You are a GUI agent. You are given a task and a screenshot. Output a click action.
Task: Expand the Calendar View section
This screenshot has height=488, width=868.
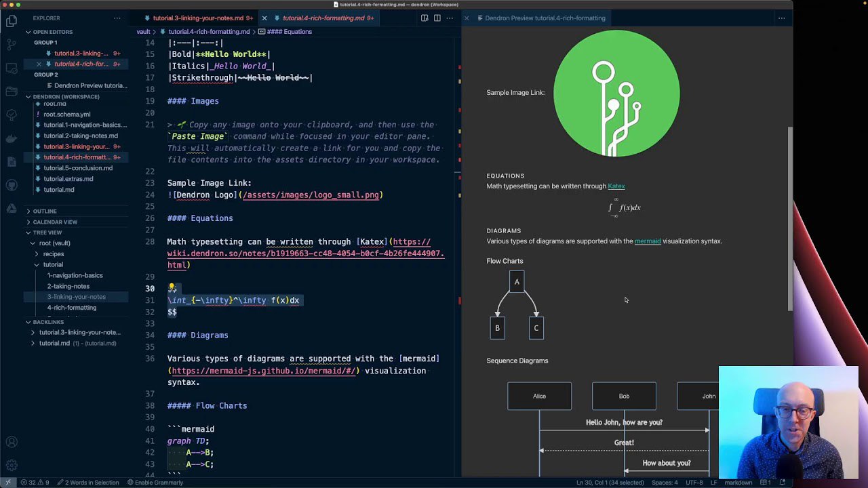tap(55, 222)
